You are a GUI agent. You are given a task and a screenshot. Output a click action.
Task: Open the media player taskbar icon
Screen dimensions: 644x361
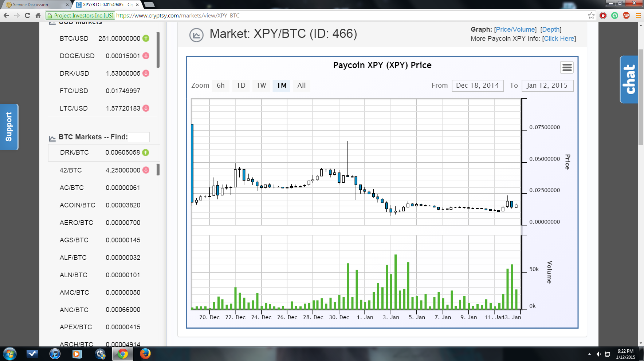(77, 354)
